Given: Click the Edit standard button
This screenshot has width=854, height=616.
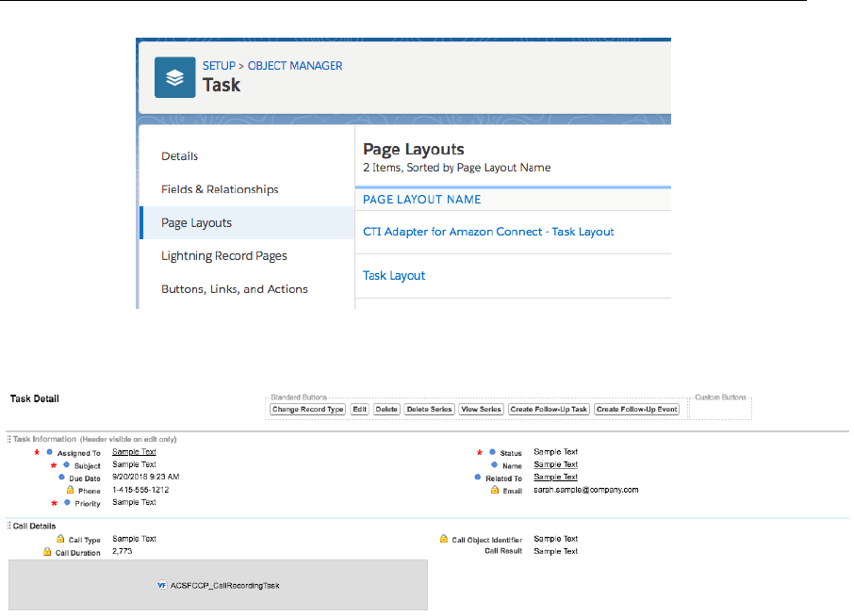Looking at the screenshot, I should tap(359, 409).
